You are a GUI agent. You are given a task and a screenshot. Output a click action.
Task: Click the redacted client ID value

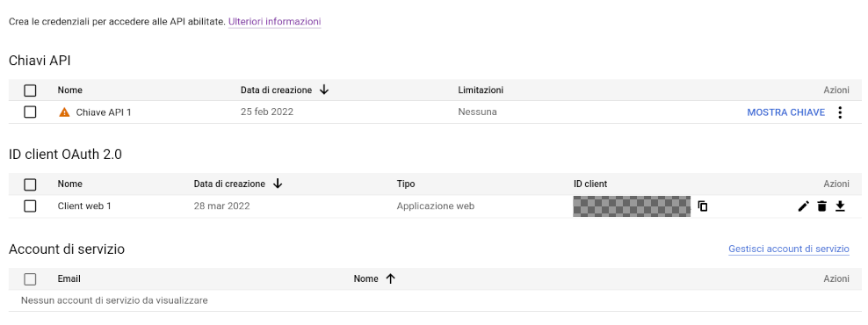pos(632,206)
